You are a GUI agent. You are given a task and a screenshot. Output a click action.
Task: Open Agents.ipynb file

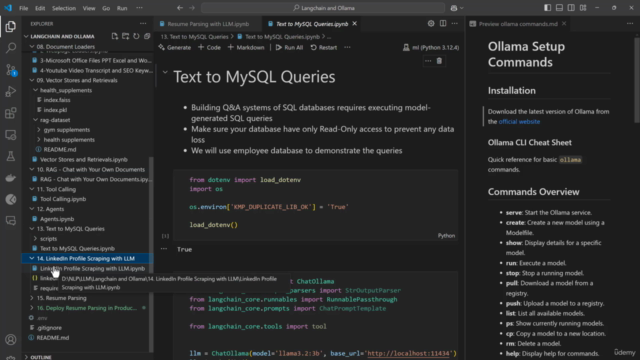[x=57, y=219]
